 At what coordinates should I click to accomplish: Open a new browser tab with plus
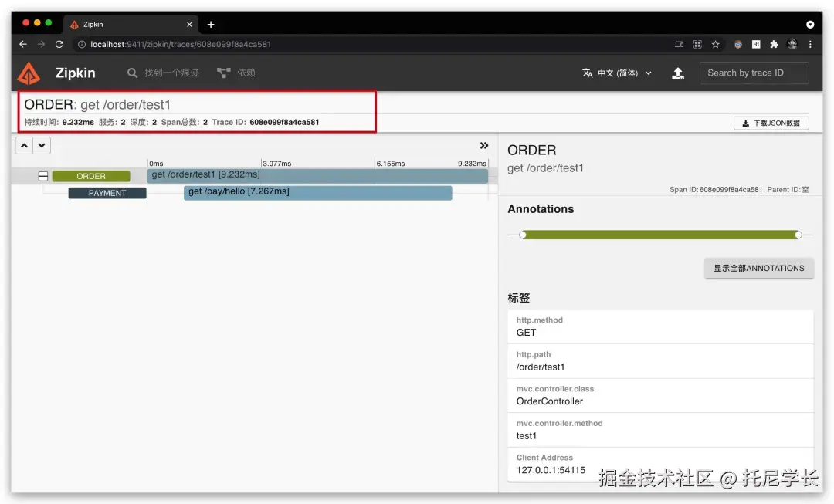[x=211, y=25]
